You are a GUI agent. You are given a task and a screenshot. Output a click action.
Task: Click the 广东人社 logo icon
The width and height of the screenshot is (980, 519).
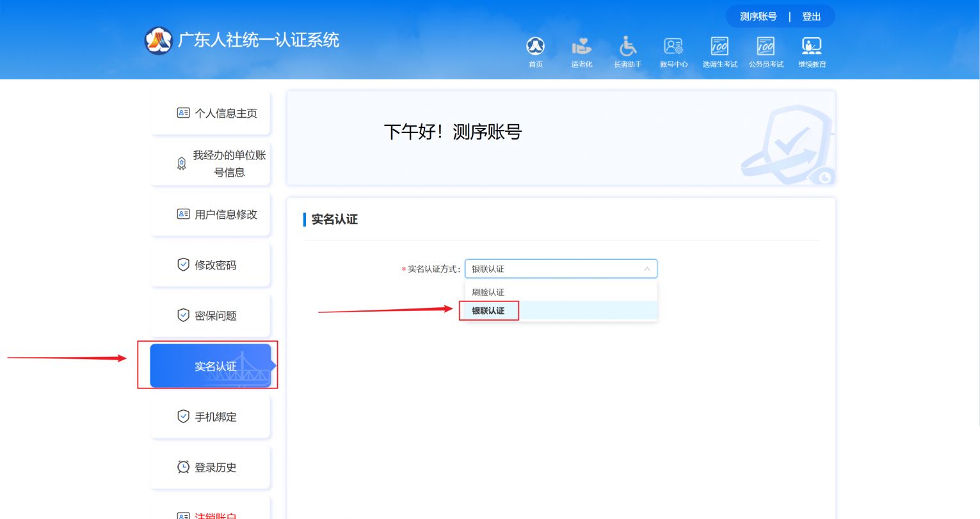tap(158, 40)
